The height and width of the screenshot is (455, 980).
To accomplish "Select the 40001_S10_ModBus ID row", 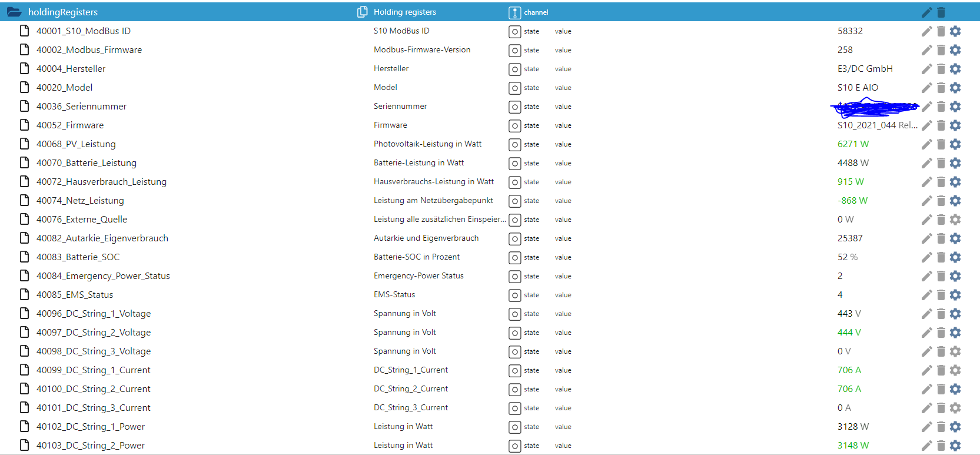I will click(x=490, y=31).
